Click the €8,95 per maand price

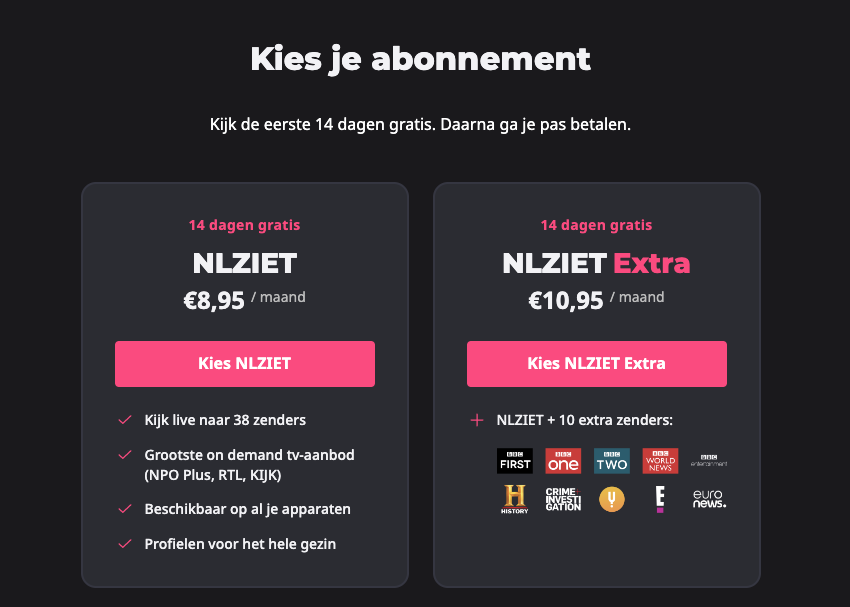[x=244, y=300]
